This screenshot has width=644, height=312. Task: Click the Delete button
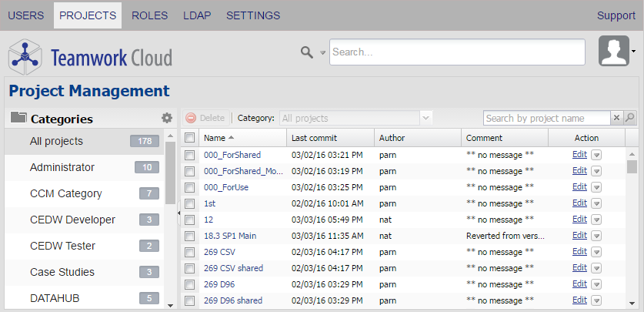(x=206, y=118)
